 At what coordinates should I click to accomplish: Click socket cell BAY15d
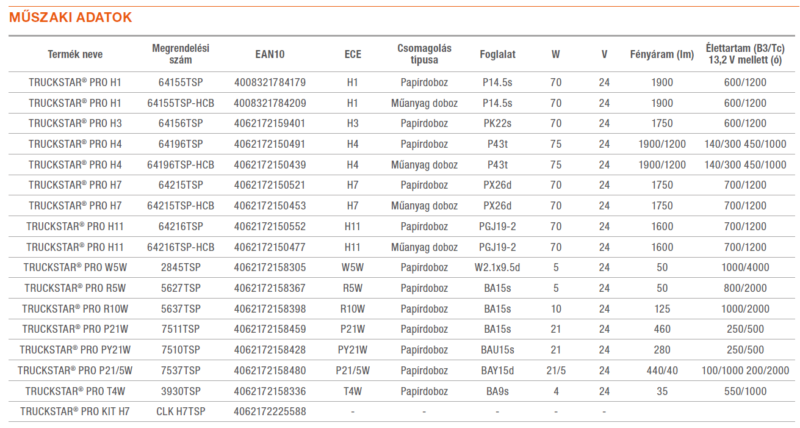coord(497,370)
